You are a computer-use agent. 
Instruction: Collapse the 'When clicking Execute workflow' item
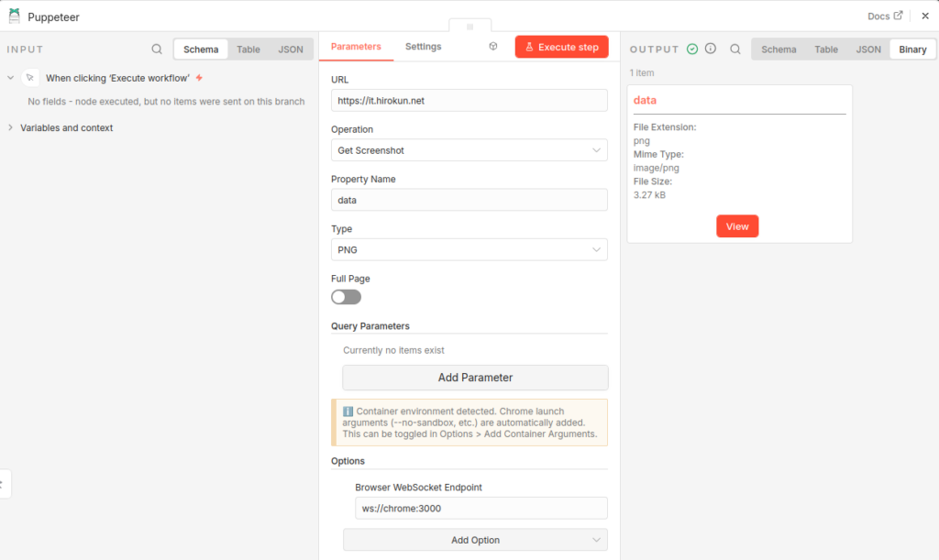pos(11,78)
